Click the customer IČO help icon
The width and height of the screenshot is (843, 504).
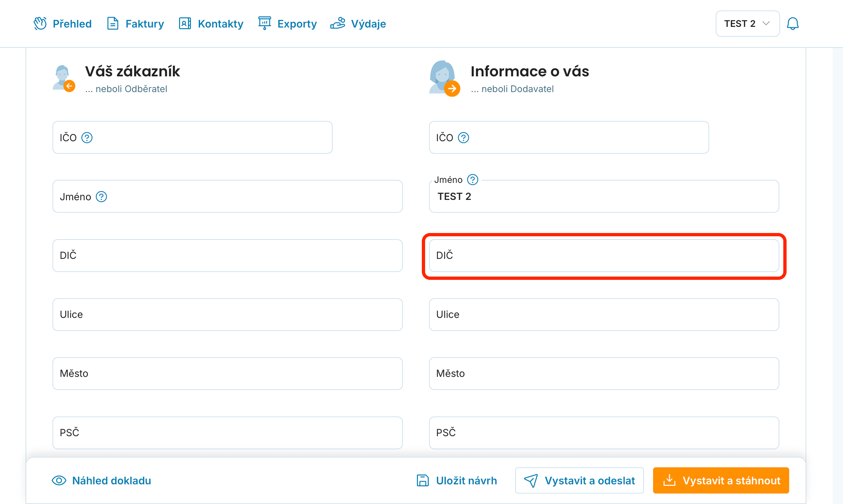(x=87, y=138)
